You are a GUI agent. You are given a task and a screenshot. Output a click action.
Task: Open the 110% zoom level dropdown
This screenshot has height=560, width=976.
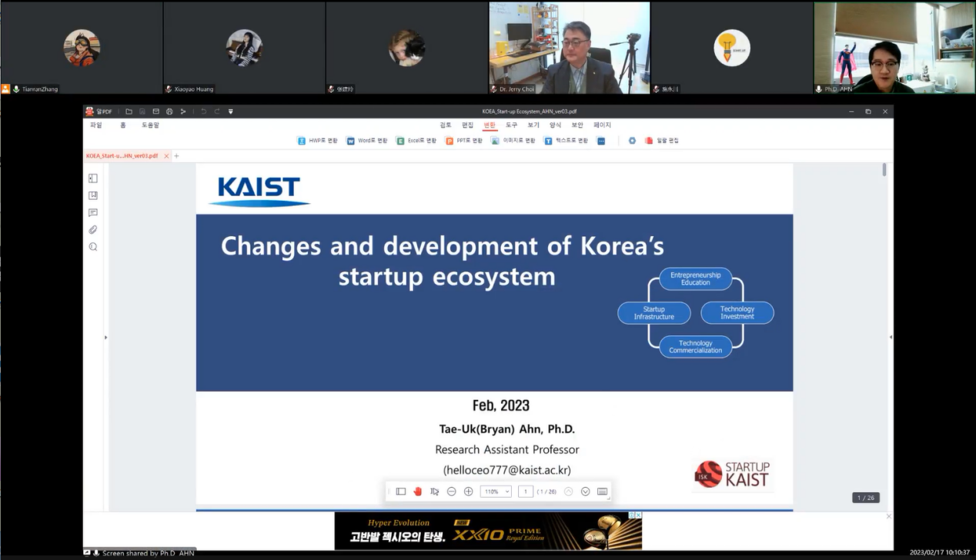496,492
